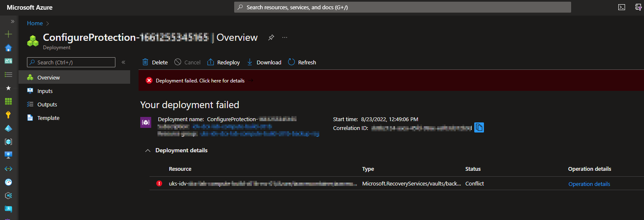
Task: Open the hexagon cluster icon in sidebar
Action: pyautogui.click(x=8, y=196)
